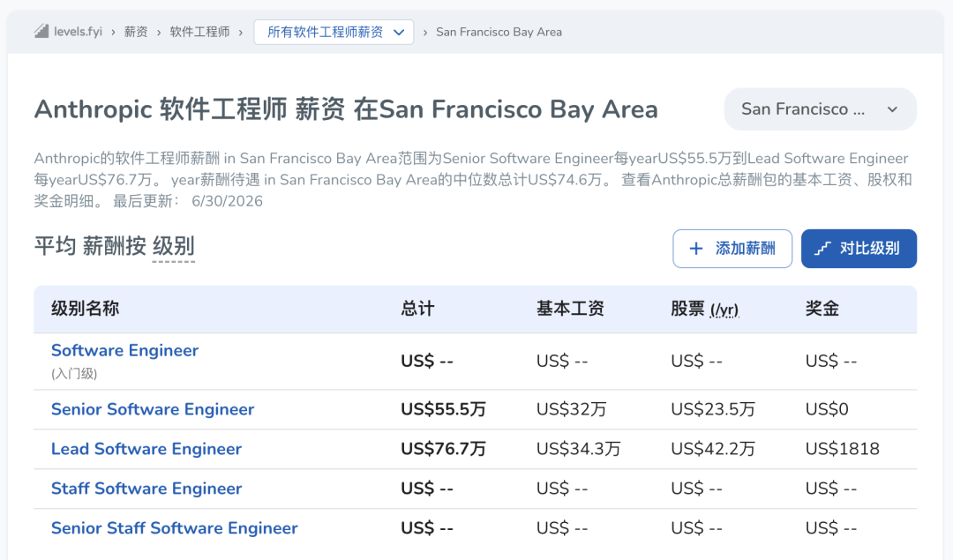Open the San Francisco location dropdown
Image resolution: width=953 pixels, height=560 pixels.
point(820,109)
